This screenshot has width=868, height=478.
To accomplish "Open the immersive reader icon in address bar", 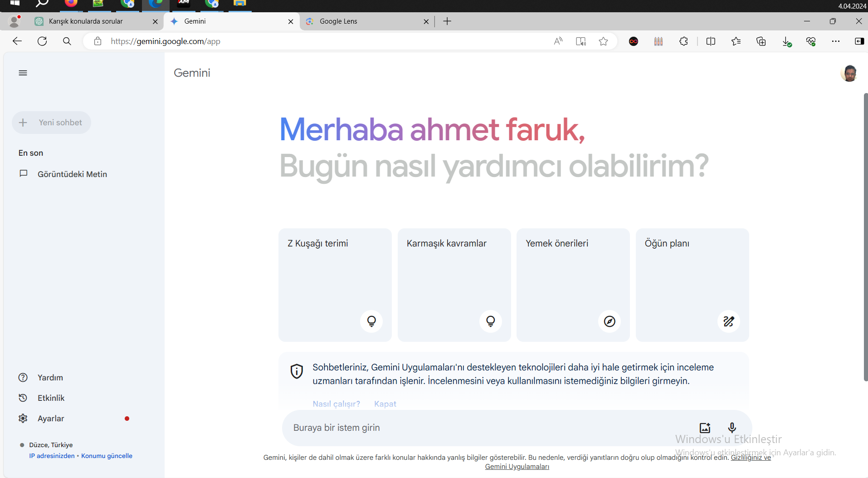I will 581,41.
